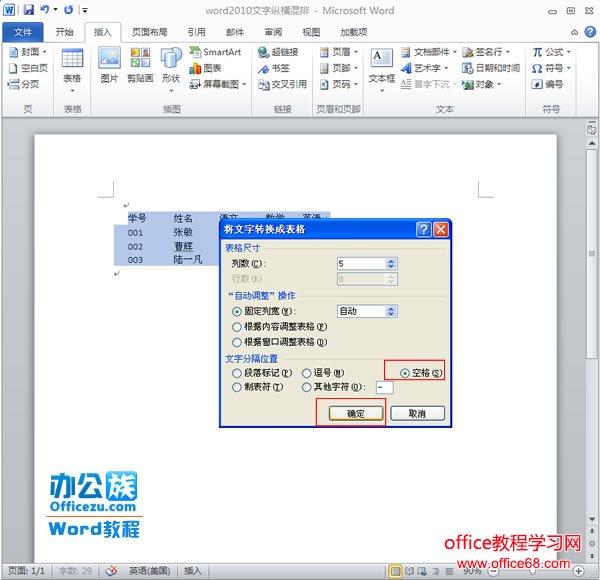
Task: Click the page 1/1 status indicator
Action: click(26, 571)
